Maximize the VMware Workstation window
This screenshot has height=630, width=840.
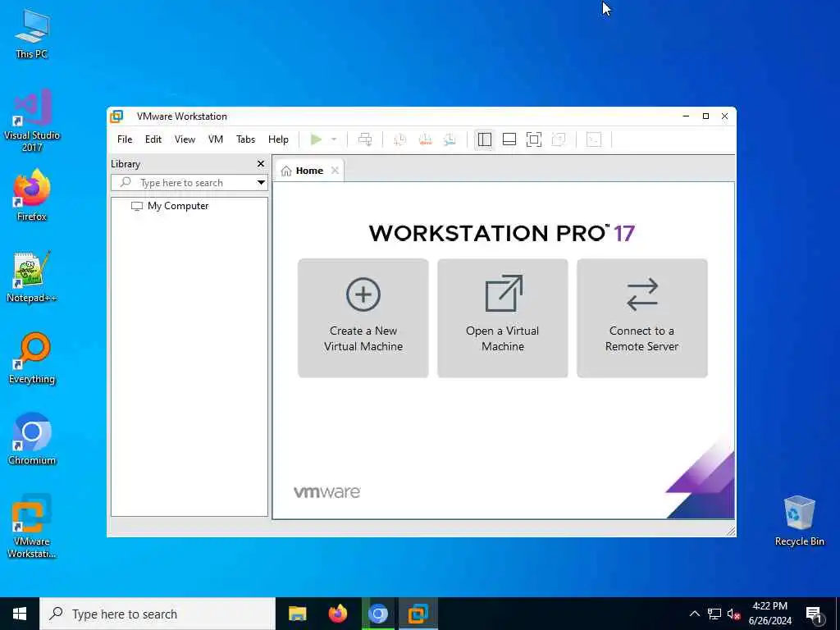(x=705, y=116)
